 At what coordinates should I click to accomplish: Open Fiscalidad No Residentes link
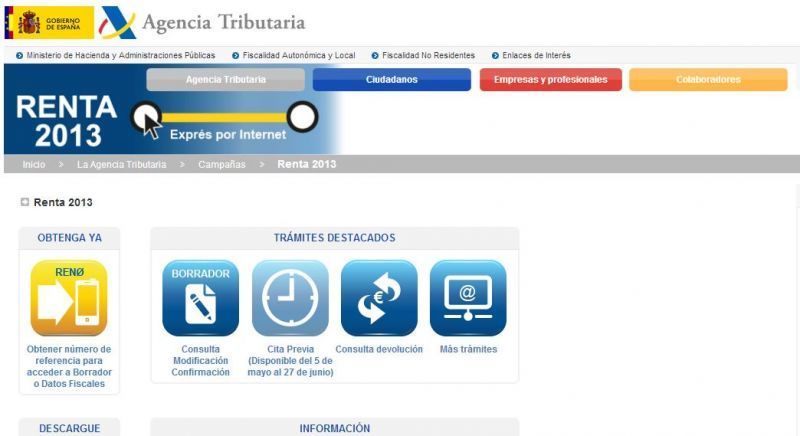click(429, 56)
